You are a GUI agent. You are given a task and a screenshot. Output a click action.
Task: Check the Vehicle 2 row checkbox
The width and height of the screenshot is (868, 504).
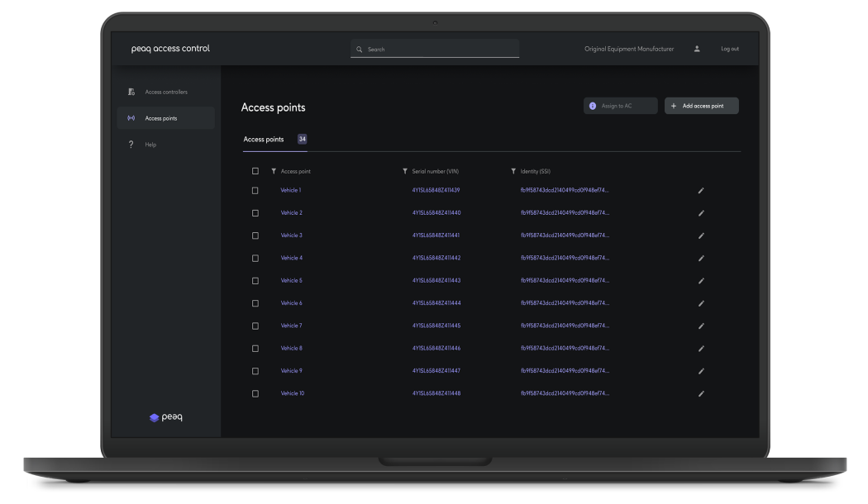point(255,213)
